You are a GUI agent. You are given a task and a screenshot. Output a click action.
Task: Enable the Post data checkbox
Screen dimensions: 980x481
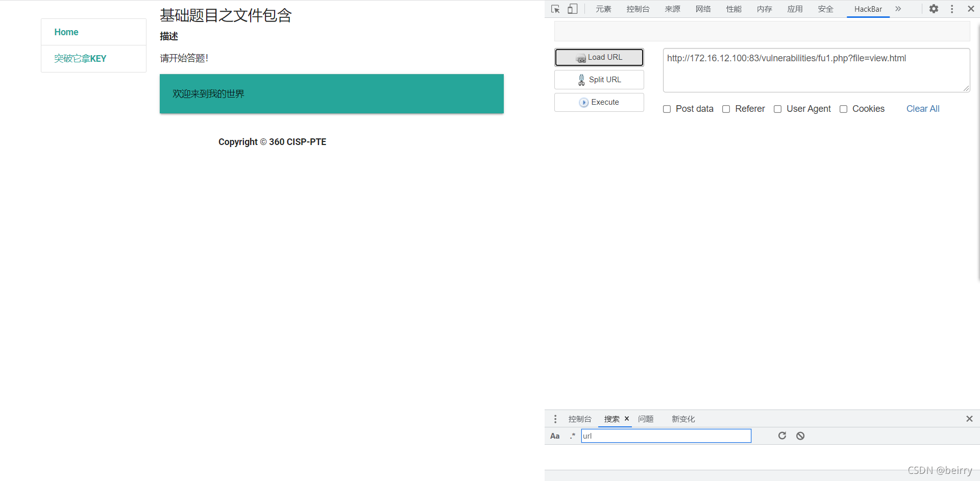[x=667, y=109]
